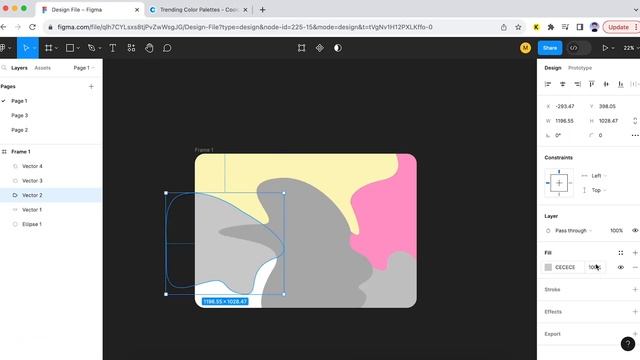This screenshot has height=360, width=640.
Task: Toggle Dev Mode switch
Action: click(579, 48)
